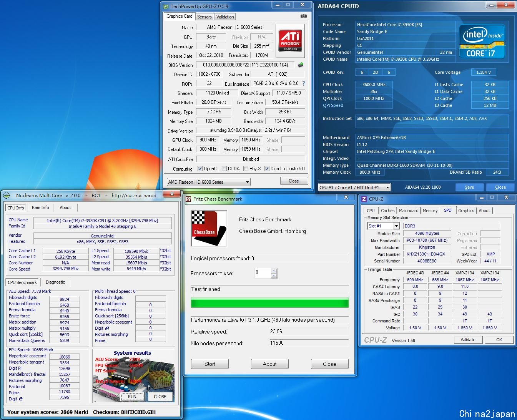Screen dimensions: 517x420
Task: Click the BIOS Version field in GPU-Z
Action: click(245, 65)
